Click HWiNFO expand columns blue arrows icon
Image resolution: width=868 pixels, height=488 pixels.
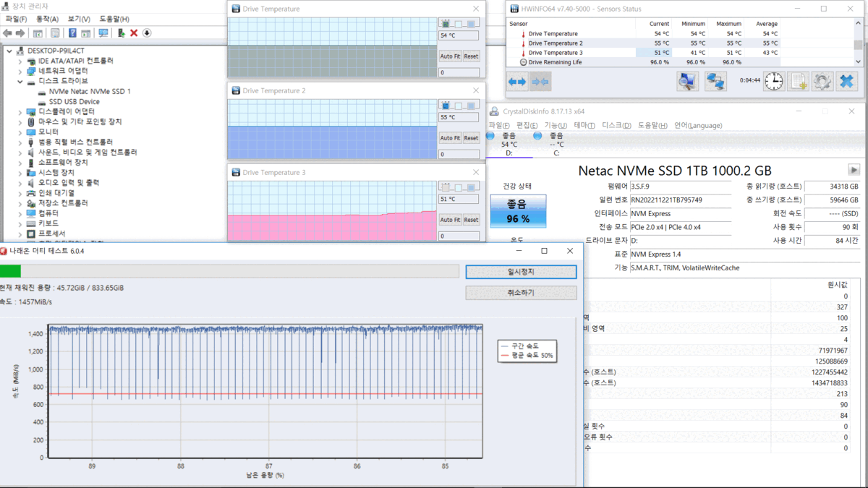pyautogui.click(x=517, y=82)
